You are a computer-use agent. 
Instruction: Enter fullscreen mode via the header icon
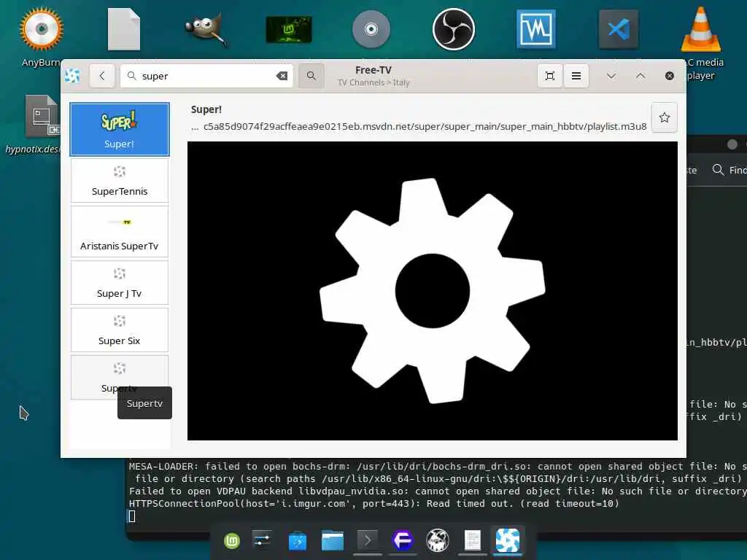[550, 76]
